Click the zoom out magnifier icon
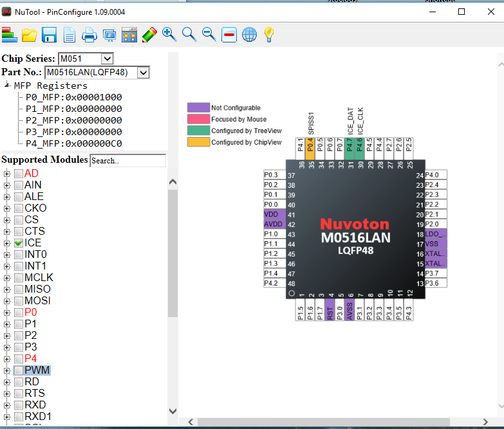The width and height of the screenshot is (504, 429). (209, 35)
